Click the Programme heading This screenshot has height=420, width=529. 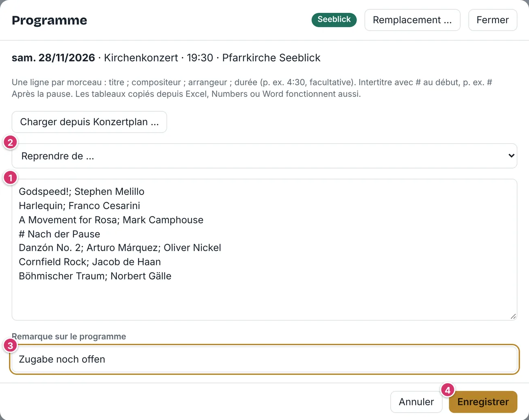click(x=49, y=20)
